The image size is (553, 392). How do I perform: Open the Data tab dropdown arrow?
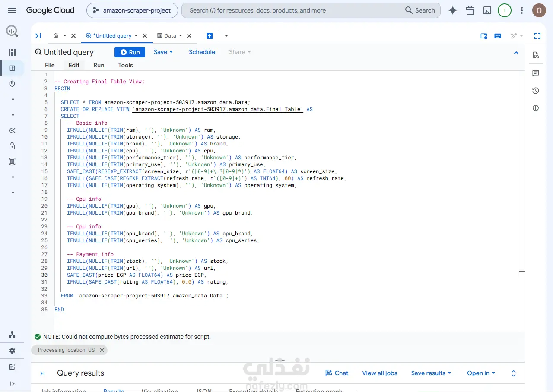181,36
